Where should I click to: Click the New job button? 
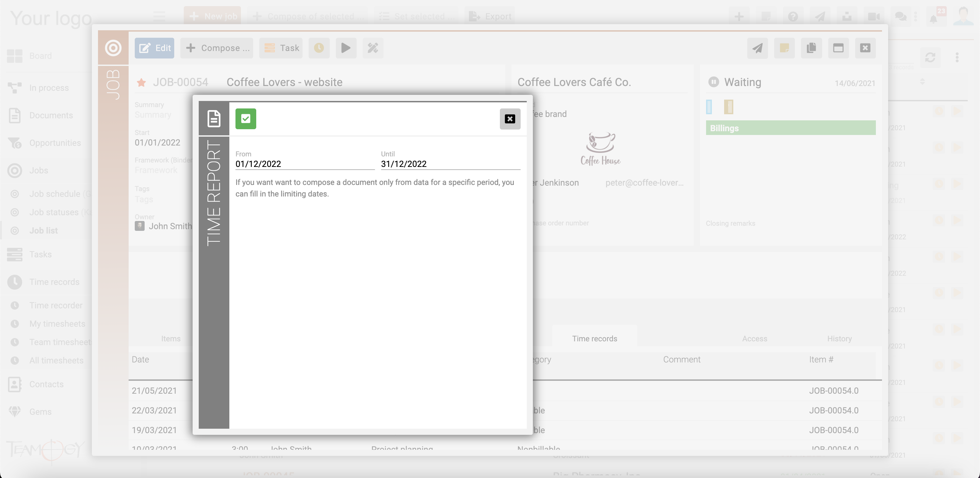212,16
